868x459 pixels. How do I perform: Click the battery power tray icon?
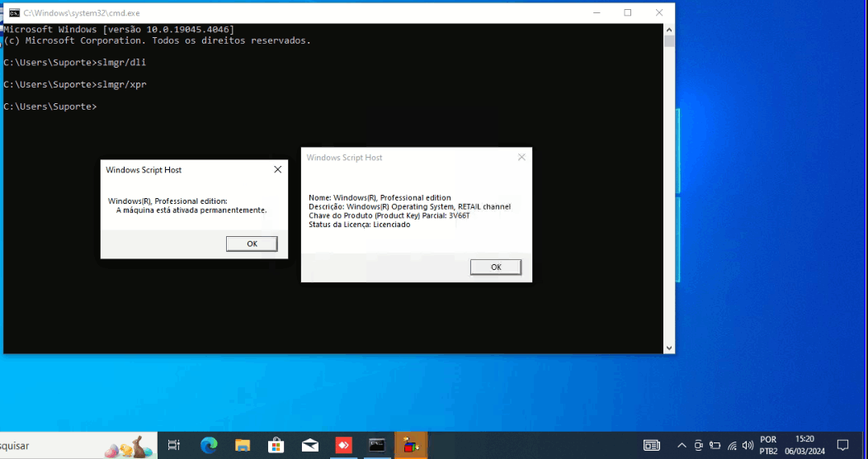coord(715,445)
